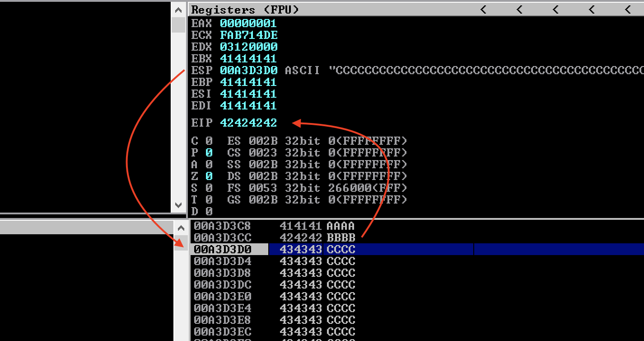Toggle the sign flag S value
Viewport: 644px width, 341px height.
click(x=209, y=188)
